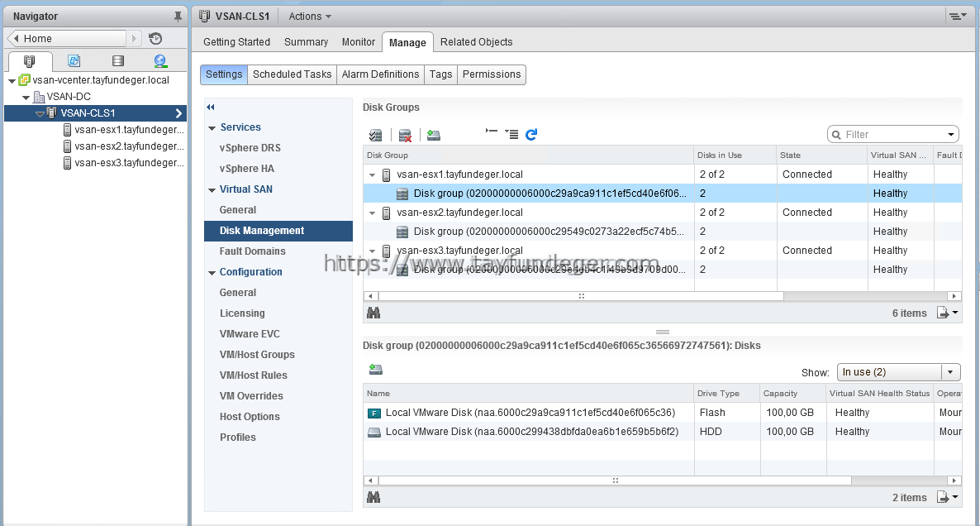
Task: Click add disk icon in Disk Groups toolbar
Action: click(x=434, y=135)
